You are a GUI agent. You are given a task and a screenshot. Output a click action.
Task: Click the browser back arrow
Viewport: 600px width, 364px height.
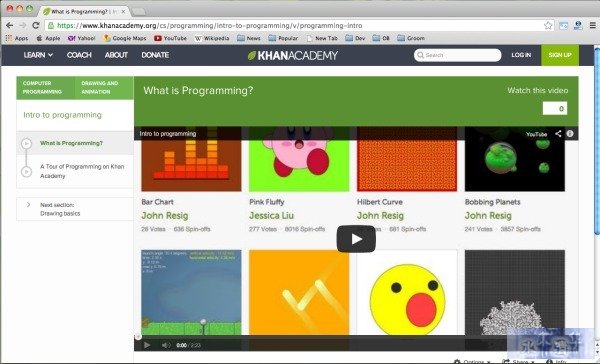click(x=10, y=25)
